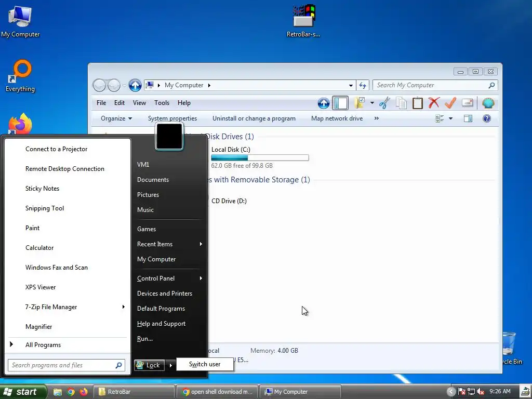Click the user account picture in Start menu
Image resolution: width=532 pixels, height=399 pixels.
coord(169,137)
